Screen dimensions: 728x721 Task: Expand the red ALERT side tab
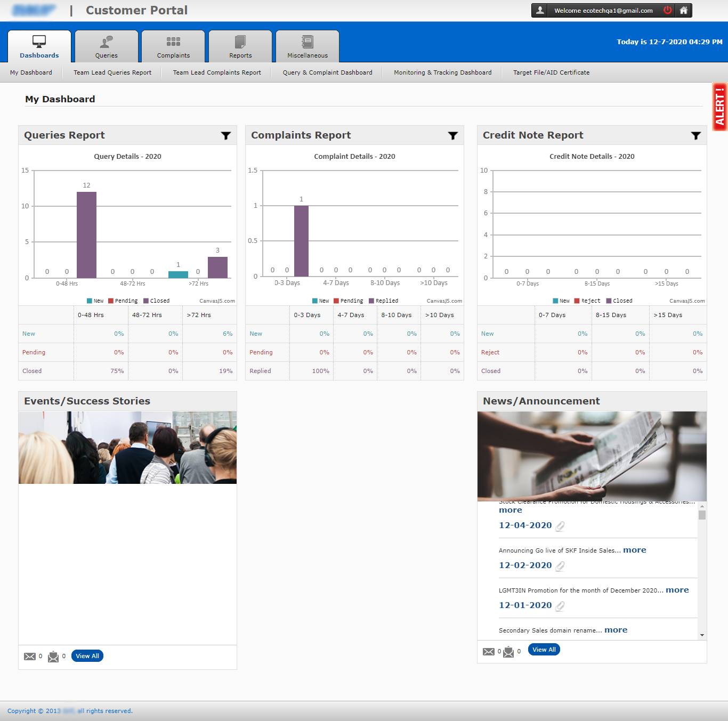coord(719,107)
